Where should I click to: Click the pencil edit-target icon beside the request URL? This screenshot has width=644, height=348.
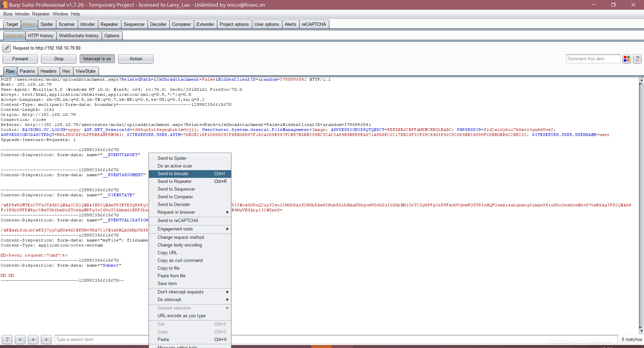pos(6,48)
